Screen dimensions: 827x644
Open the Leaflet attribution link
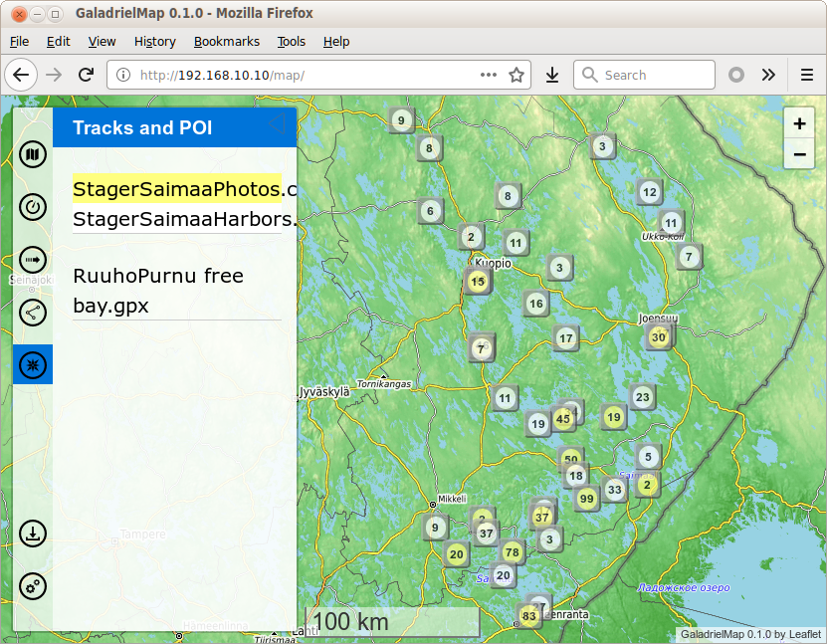point(805,634)
